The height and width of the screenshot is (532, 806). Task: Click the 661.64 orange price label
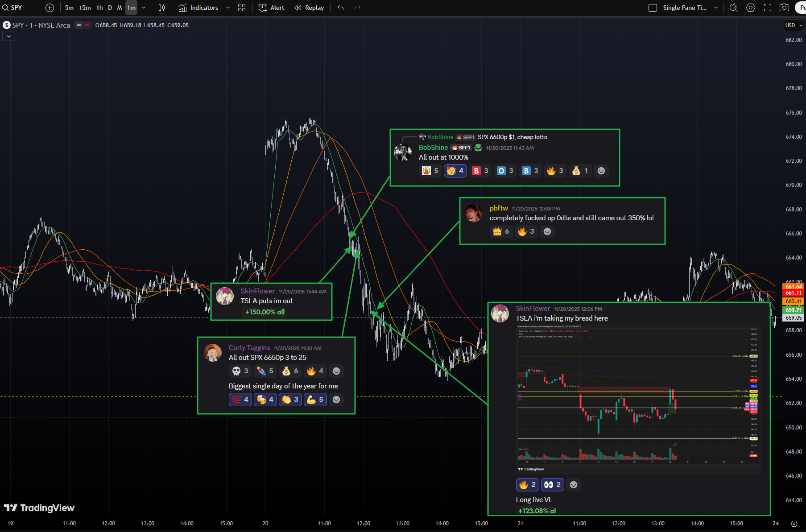794,287
